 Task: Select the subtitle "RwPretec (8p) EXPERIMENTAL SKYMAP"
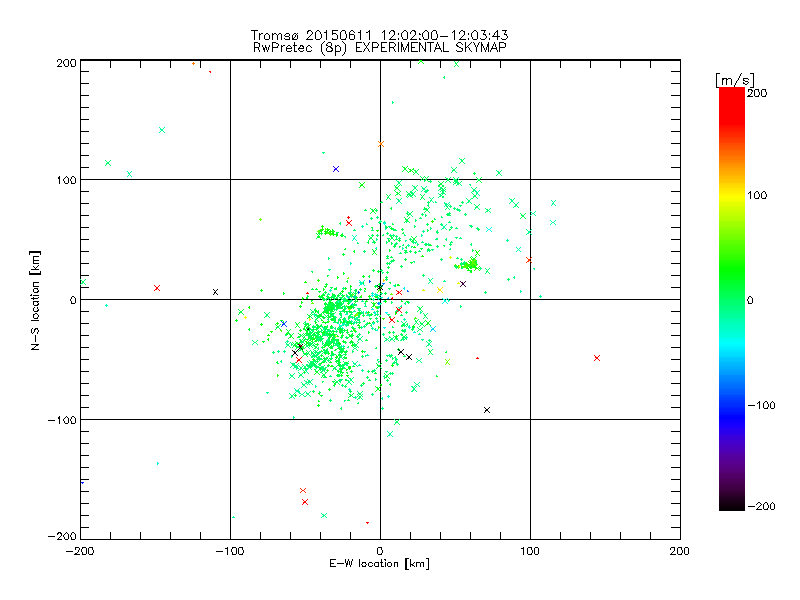380,47
